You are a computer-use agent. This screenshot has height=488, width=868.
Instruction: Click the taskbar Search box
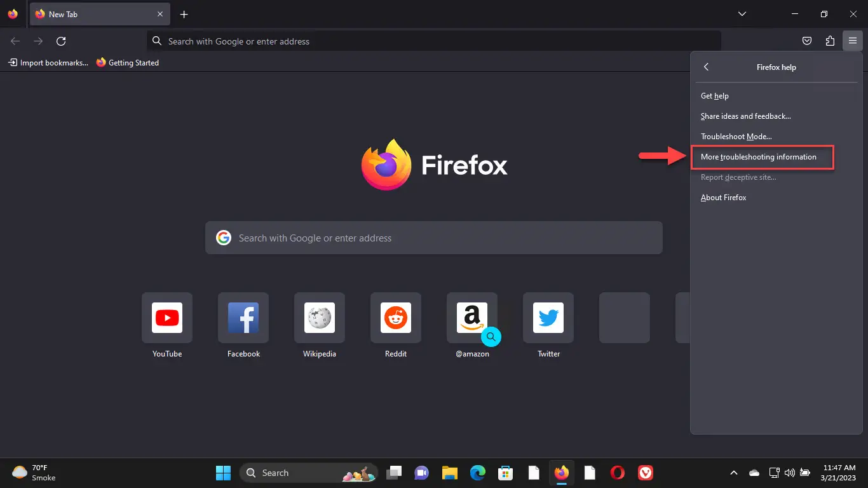pyautogui.click(x=308, y=473)
